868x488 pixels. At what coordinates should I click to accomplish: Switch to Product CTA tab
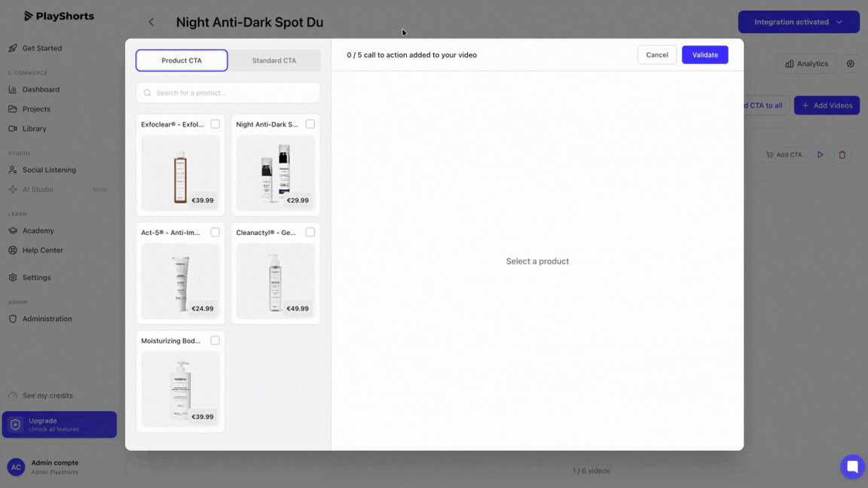182,60
